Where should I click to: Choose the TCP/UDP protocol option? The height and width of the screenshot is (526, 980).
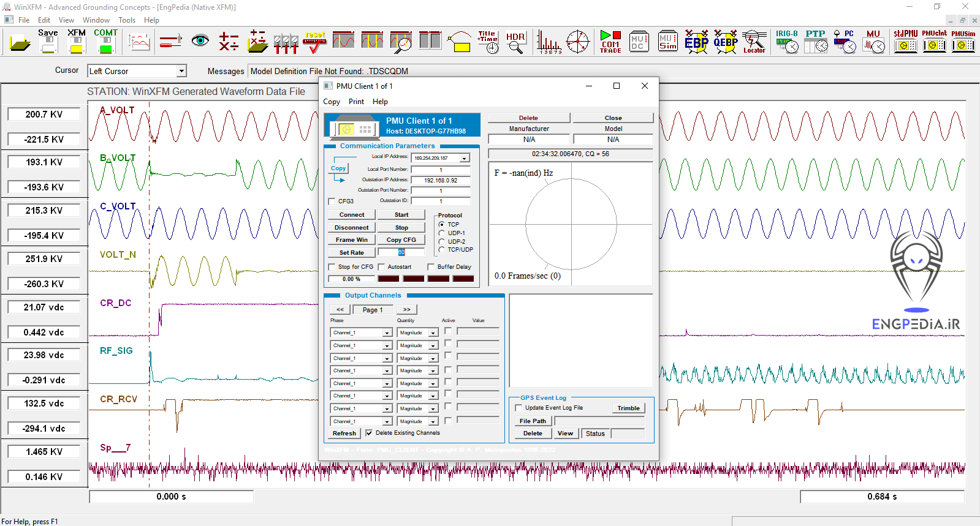442,250
